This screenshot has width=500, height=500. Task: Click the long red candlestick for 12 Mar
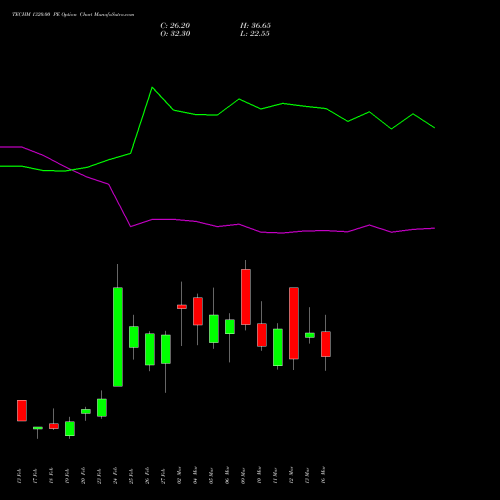pos(294,323)
